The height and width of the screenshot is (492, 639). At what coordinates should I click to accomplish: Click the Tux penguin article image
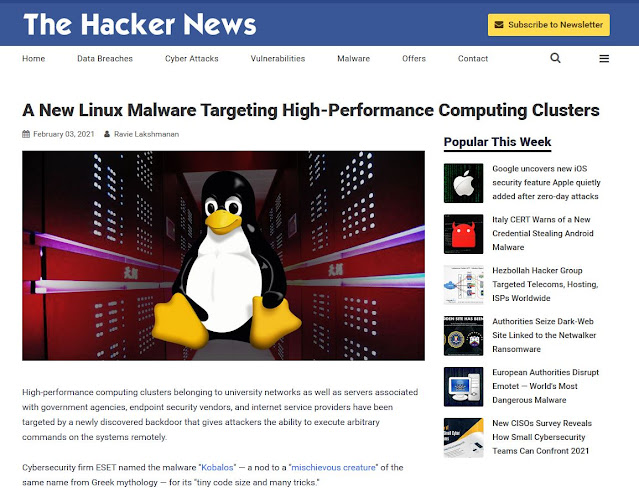pyautogui.click(x=223, y=256)
